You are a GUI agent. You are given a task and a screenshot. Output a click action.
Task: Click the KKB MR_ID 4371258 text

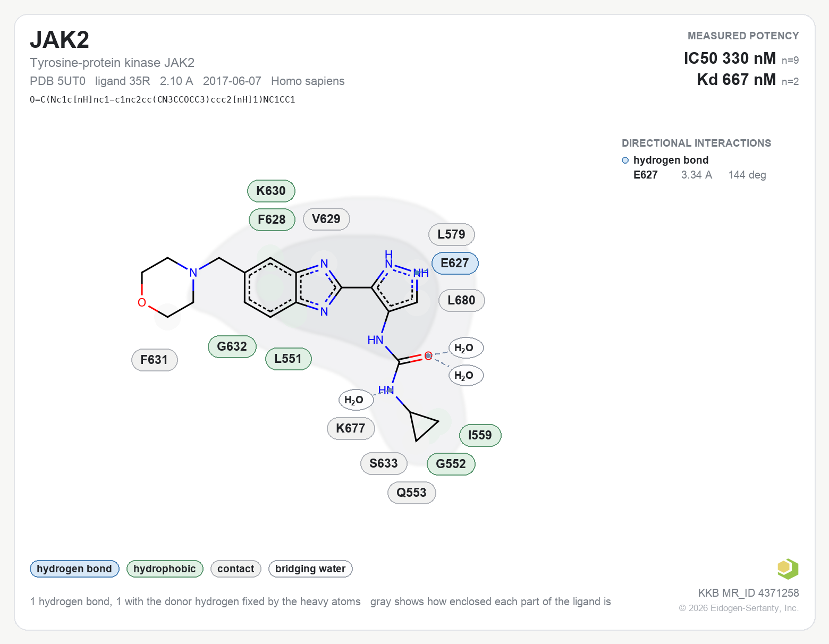pos(748,593)
